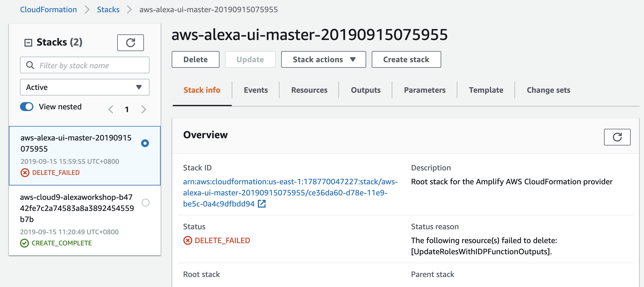Image resolution: width=644 pixels, height=287 pixels.
Task: Collapse the Stacks panel with minus icon
Action: pyautogui.click(x=28, y=43)
